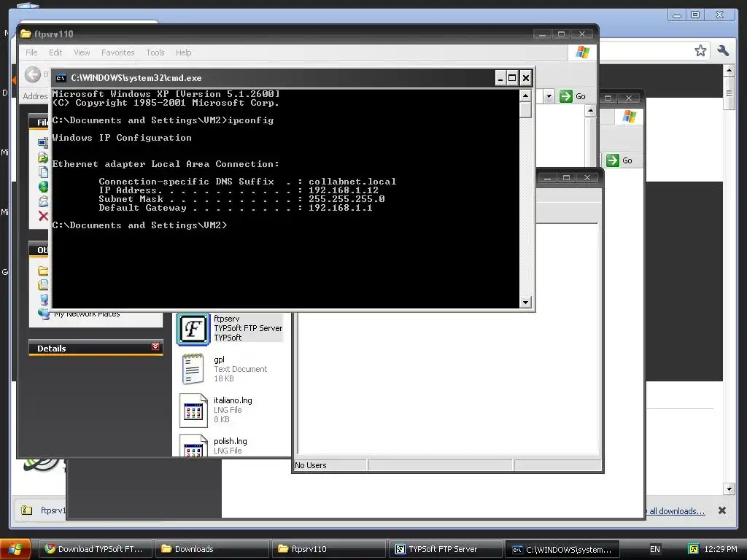Screen dimensions: 747x560
Task: Click the 12:29 PM clock in the tray
Action: [720, 549]
